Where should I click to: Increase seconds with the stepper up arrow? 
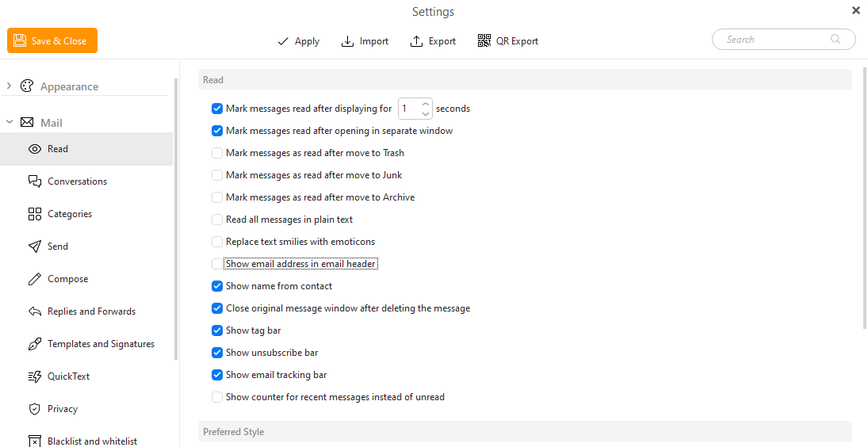coord(425,104)
